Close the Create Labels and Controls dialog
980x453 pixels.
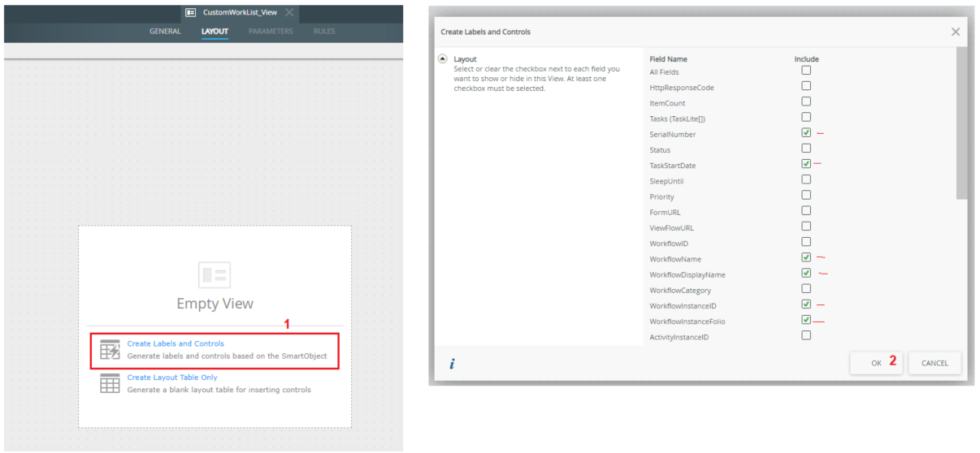click(x=955, y=32)
